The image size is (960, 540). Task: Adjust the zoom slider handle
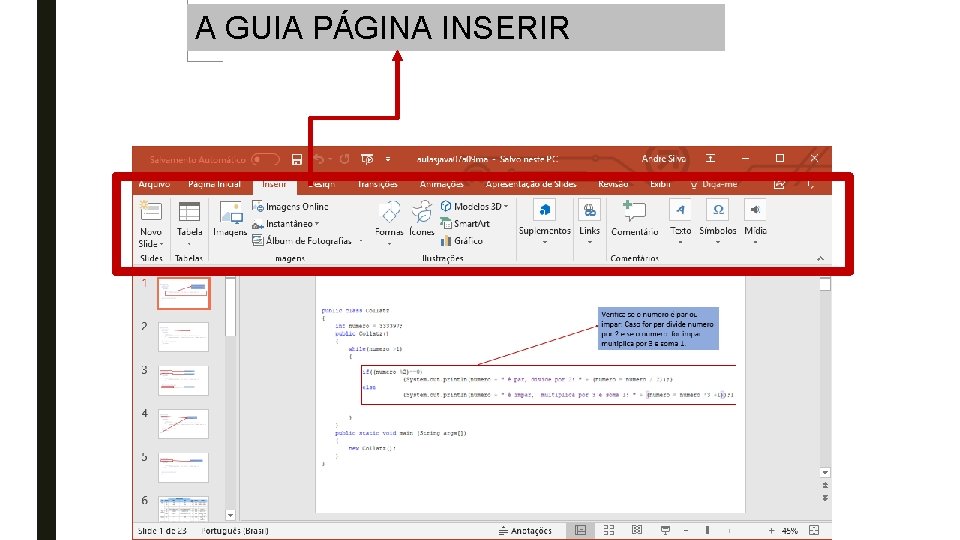[x=707, y=530]
